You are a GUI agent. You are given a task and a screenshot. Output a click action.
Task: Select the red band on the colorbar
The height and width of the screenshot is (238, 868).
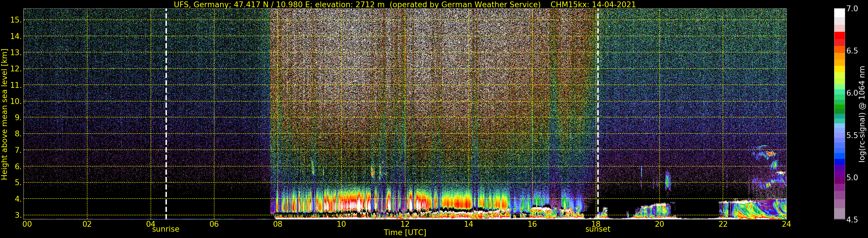tap(839, 35)
